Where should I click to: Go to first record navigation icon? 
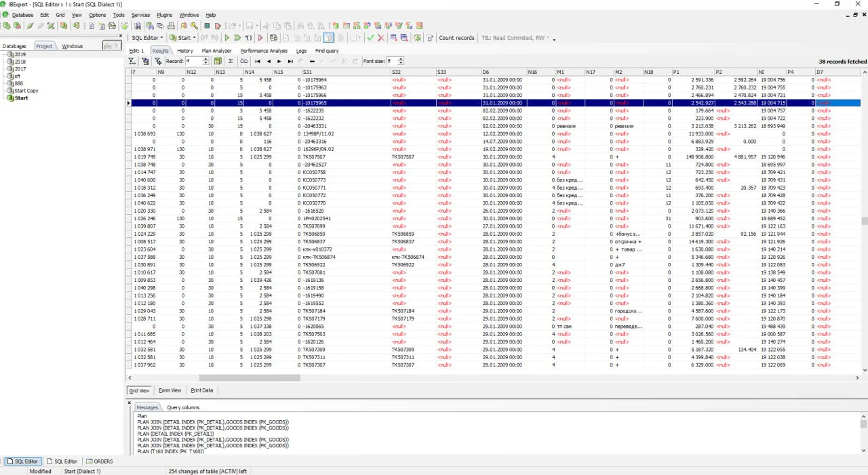pos(257,61)
